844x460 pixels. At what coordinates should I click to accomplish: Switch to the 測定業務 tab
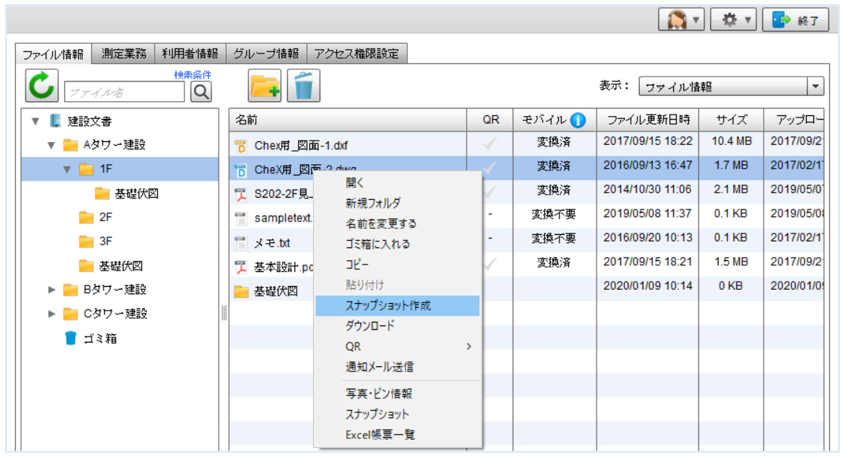click(x=125, y=53)
